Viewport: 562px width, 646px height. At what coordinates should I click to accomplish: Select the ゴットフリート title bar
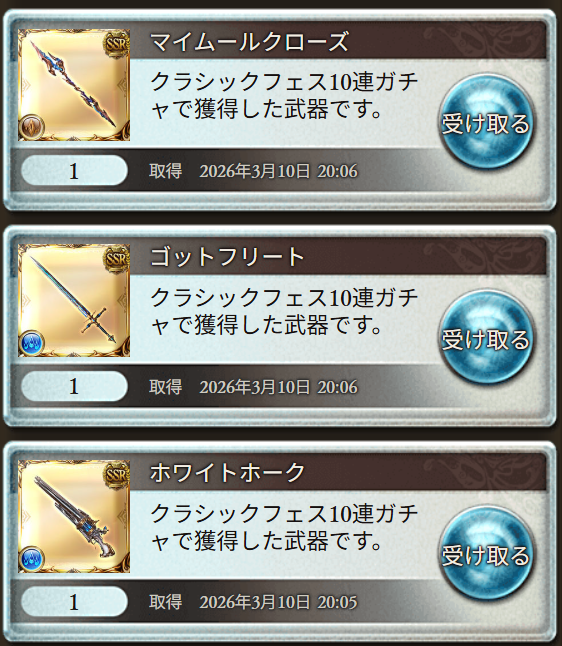coord(338,257)
